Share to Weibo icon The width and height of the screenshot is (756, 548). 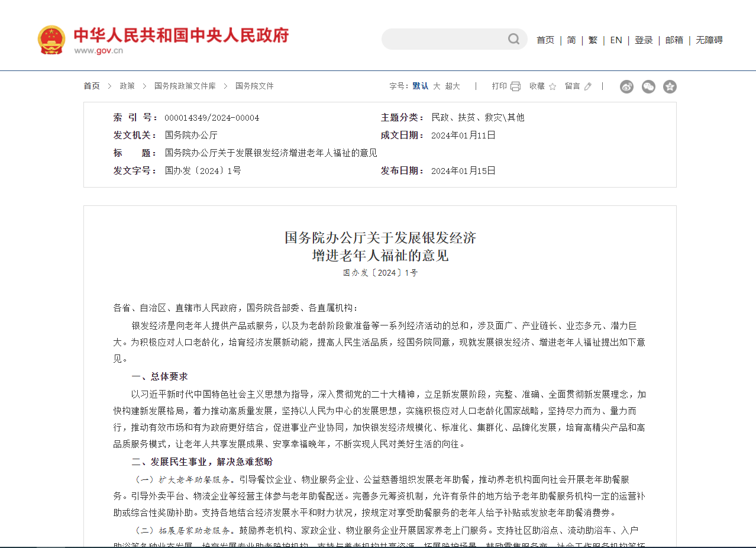pyautogui.click(x=626, y=87)
